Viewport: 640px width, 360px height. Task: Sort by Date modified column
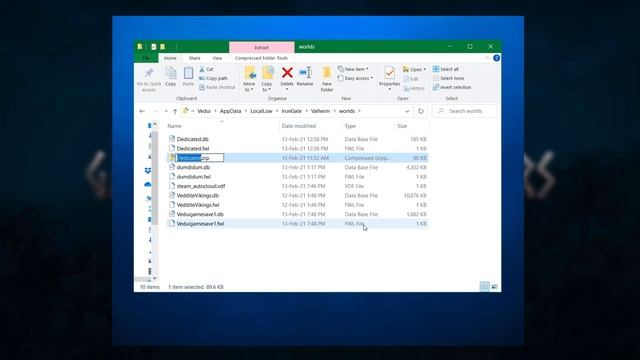[298, 126]
